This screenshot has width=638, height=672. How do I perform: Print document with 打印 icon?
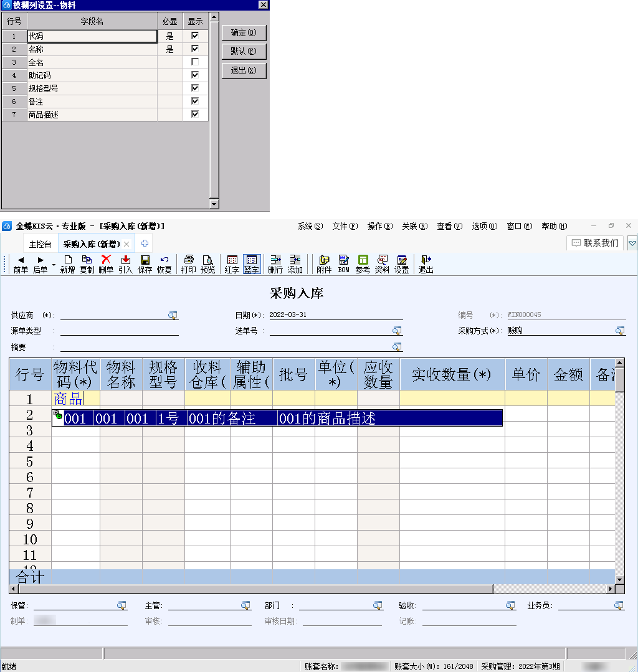(188, 264)
